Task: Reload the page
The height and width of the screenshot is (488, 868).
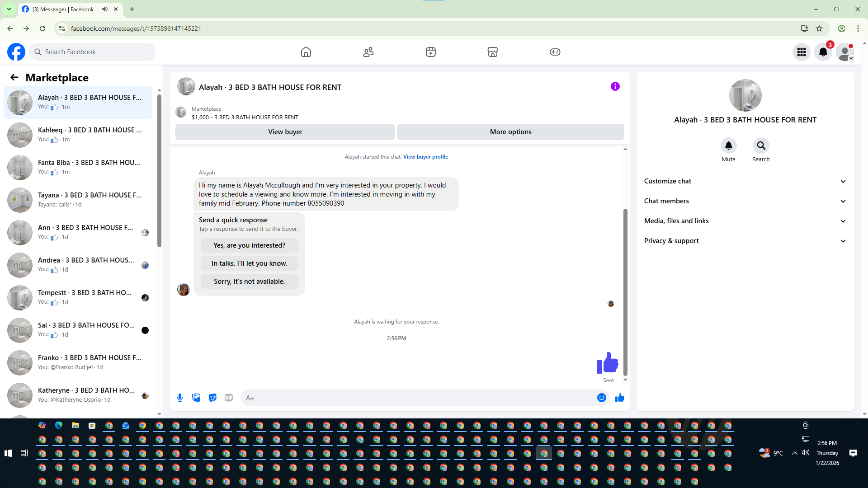Action: [x=42, y=28]
